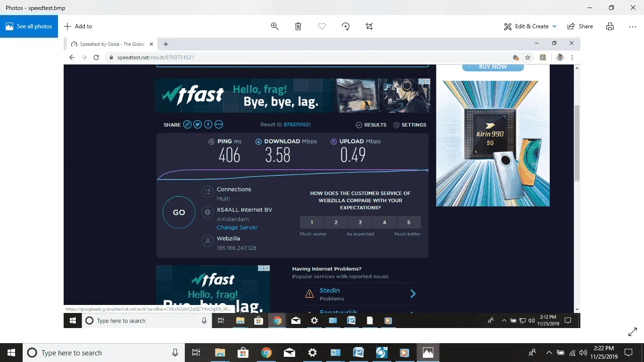The height and width of the screenshot is (362, 644).
Task: Print the photo using the printer icon
Action: (x=610, y=26)
